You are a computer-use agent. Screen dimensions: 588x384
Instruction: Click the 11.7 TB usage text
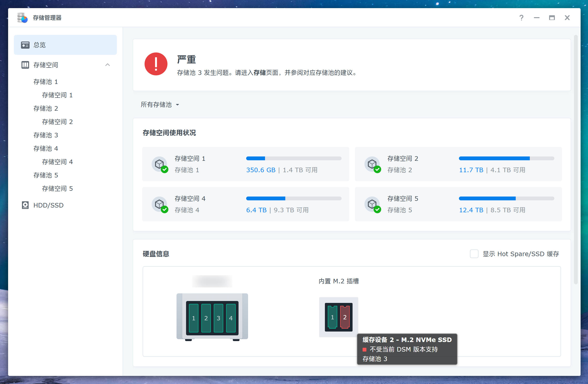point(471,170)
